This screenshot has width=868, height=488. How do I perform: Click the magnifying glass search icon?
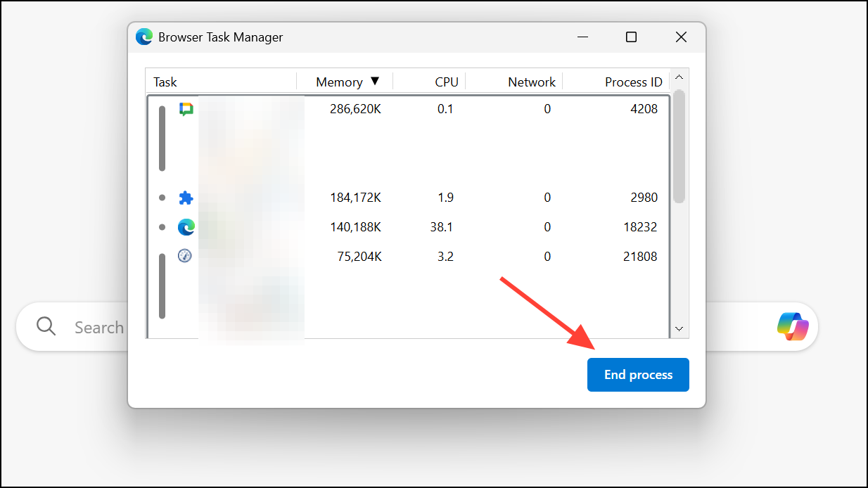[x=46, y=326]
